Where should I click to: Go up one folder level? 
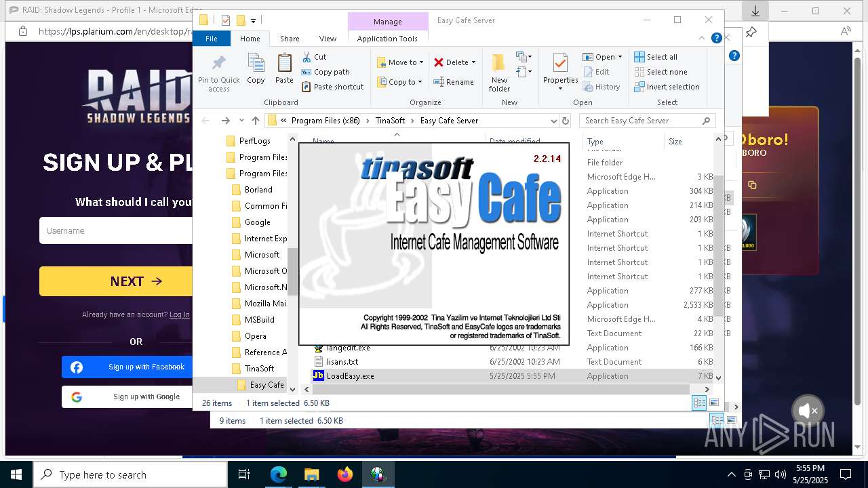tap(256, 121)
